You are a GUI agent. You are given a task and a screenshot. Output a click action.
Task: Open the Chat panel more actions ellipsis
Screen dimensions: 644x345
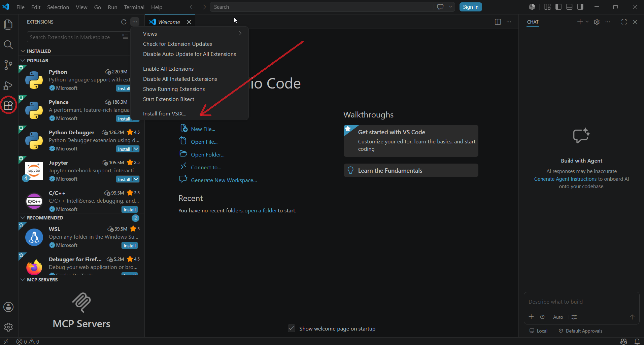(x=608, y=22)
